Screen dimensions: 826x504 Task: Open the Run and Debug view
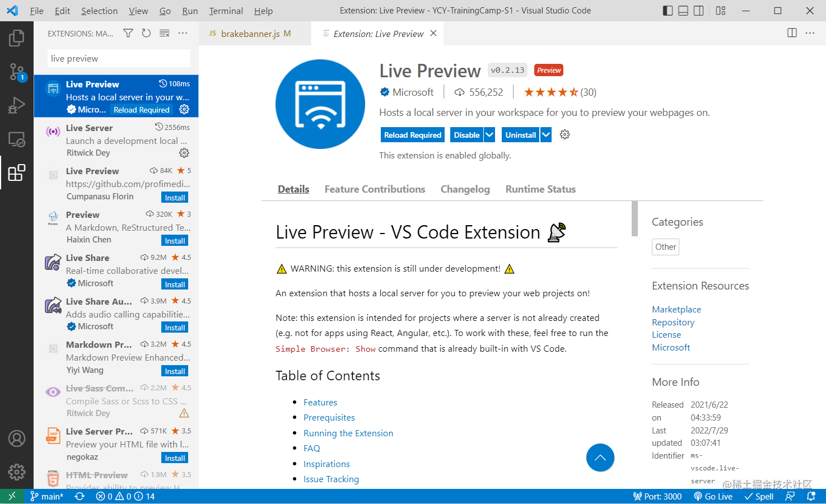coord(17,105)
